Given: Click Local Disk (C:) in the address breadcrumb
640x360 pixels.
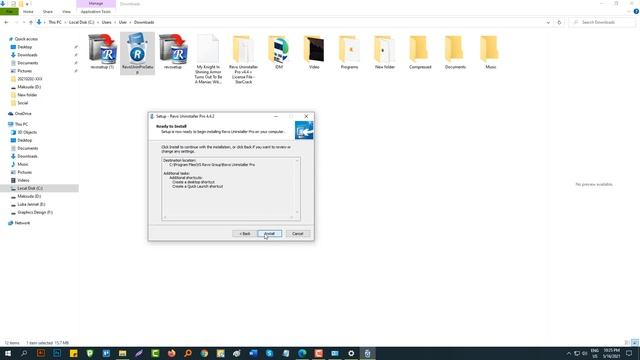Looking at the screenshot, I should (81, 22).
